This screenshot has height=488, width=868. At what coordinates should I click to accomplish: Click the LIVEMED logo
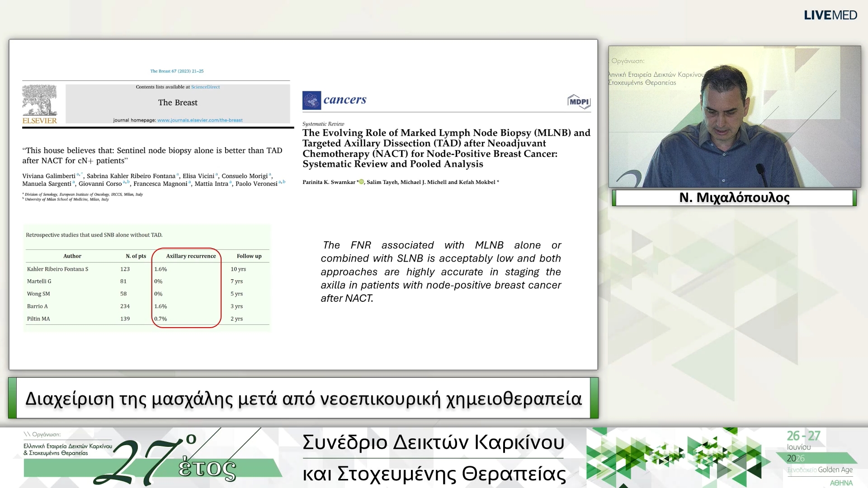pyautogui.click(x=830, y=15)
